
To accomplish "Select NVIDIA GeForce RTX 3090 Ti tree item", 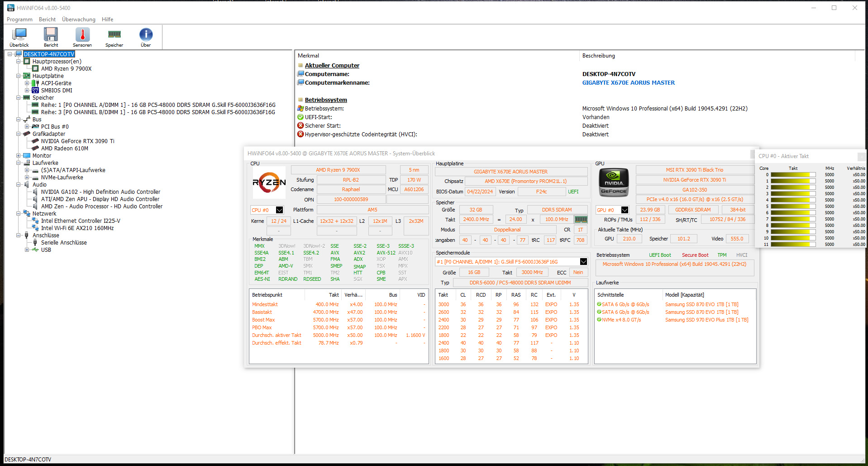I will pyautogui.click(x=78, y=141).
